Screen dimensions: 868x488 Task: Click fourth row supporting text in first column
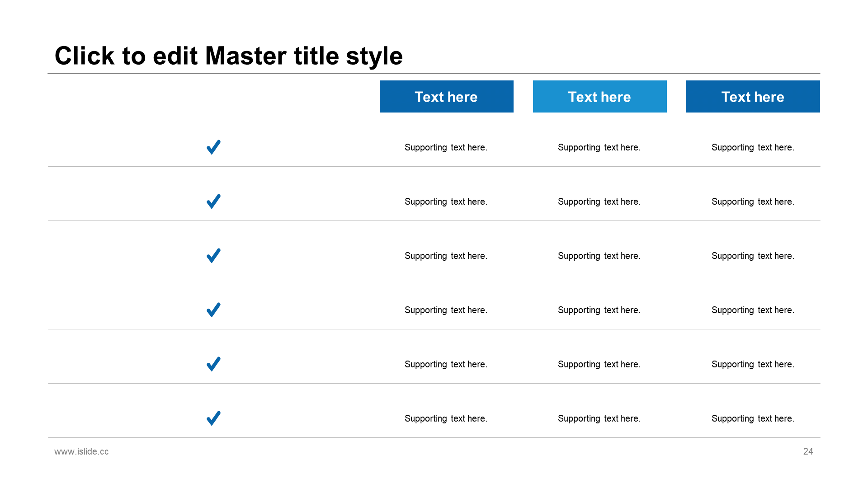pos(446,310)
